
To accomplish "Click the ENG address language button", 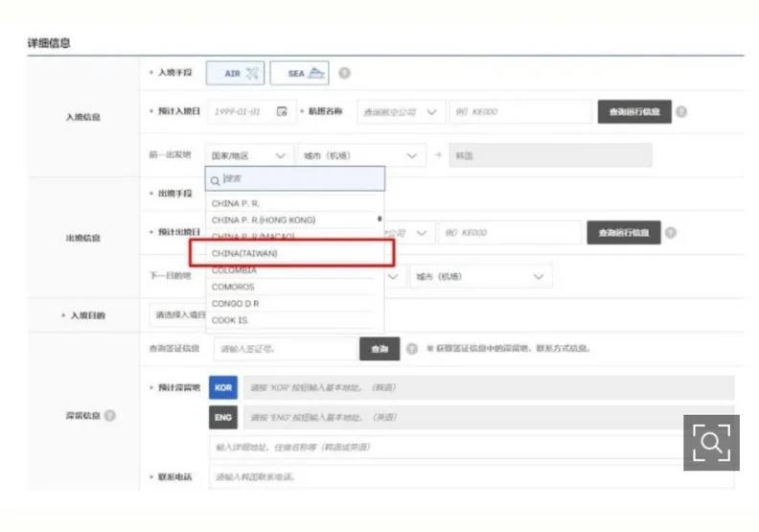I will [223, 417].
